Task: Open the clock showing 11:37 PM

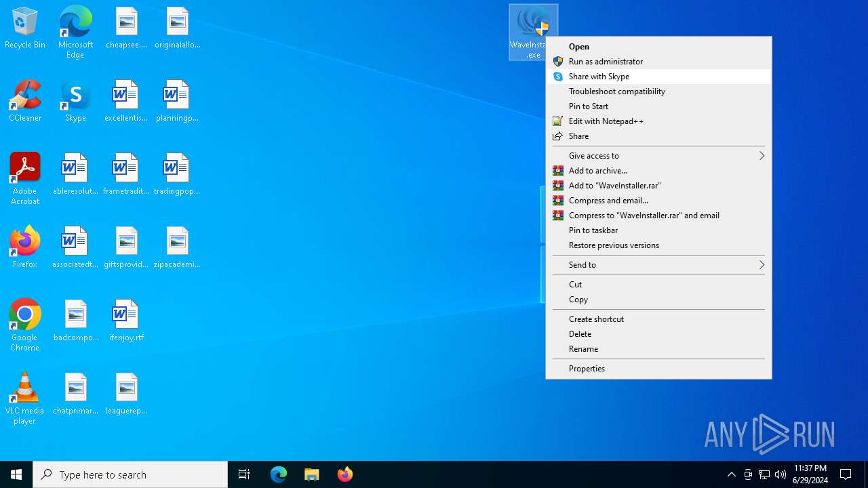Action: coord(810,474)
